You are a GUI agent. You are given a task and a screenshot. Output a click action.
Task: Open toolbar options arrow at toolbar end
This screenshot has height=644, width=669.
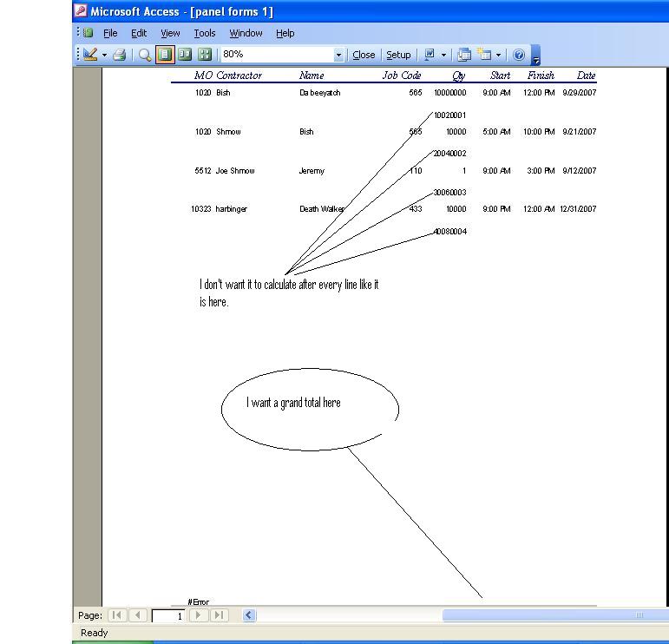point(536,56)
